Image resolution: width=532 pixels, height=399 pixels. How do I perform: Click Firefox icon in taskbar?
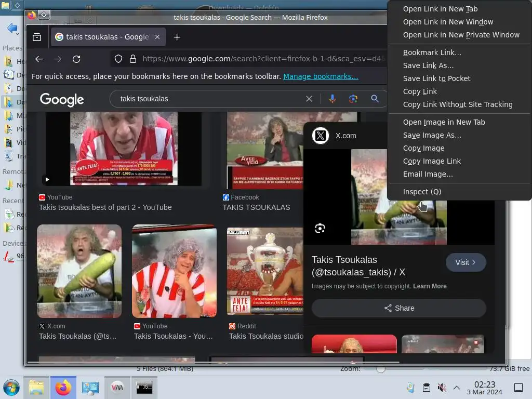[x=63, y=388]
